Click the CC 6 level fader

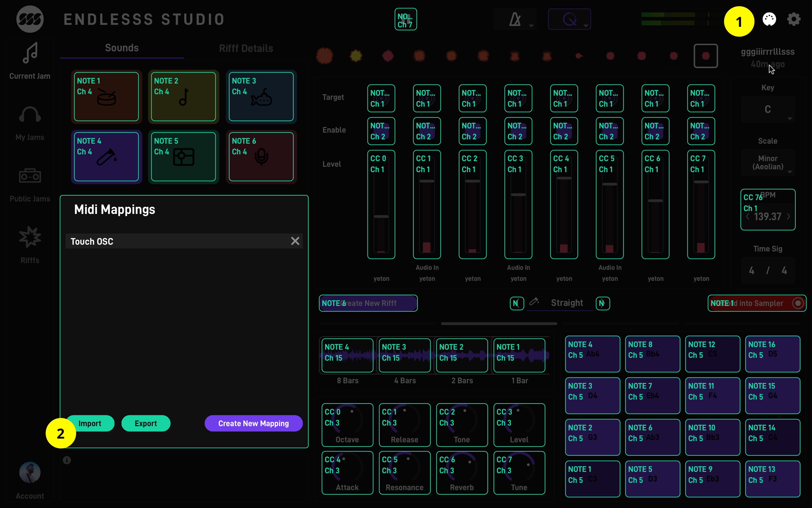tap(655, 204)
